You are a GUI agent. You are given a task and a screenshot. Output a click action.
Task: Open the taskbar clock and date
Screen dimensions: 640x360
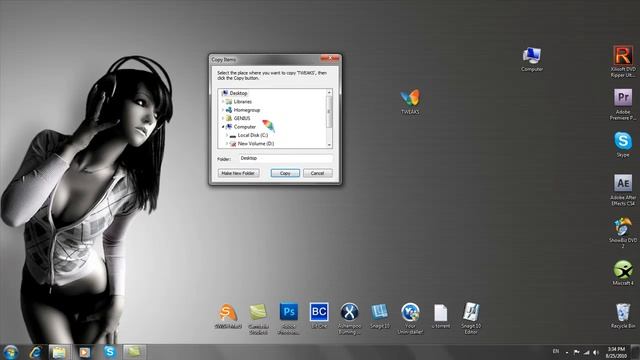tap(616, 352)
